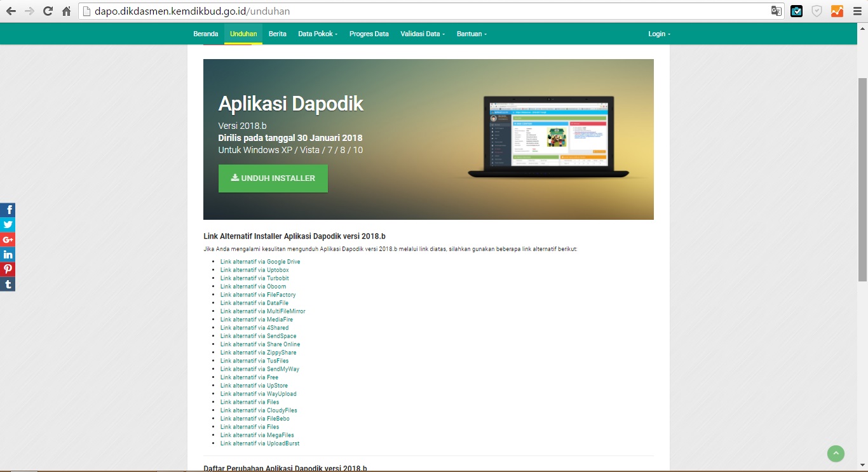
Task: Open the Link alternatif via Google Drive
Action: pos(260,261)
